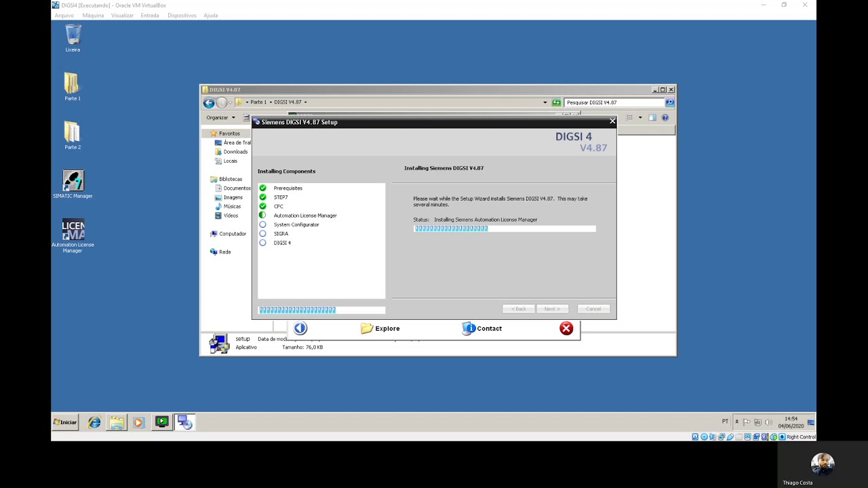Click the Action Center flag in tray

tap(747, 422)
